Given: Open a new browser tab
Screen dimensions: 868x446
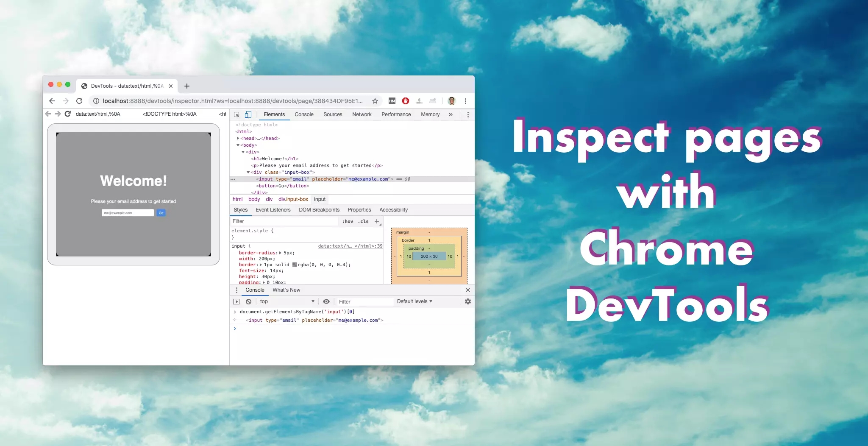Looking at the screenshot, I should [x=186, y=86].
